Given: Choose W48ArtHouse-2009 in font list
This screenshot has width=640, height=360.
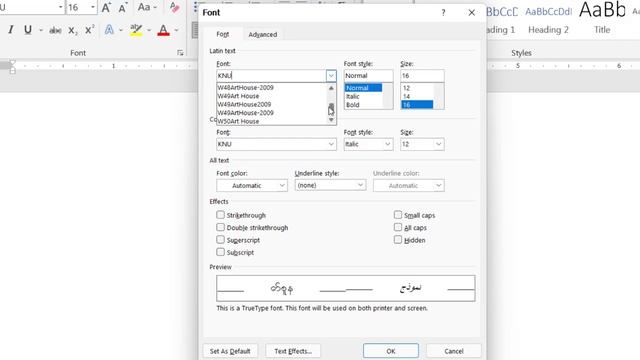Looking at the screenshot, I should pyautogui.click(x=245, y=87).
